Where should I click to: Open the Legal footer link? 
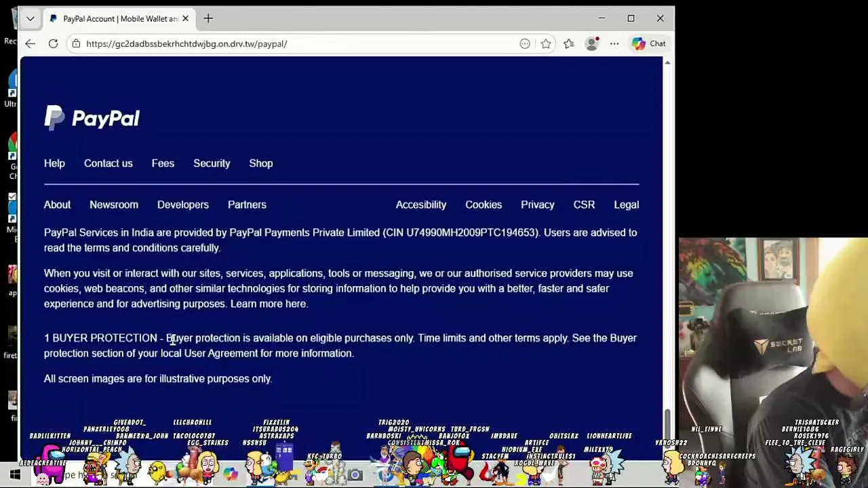627,205
